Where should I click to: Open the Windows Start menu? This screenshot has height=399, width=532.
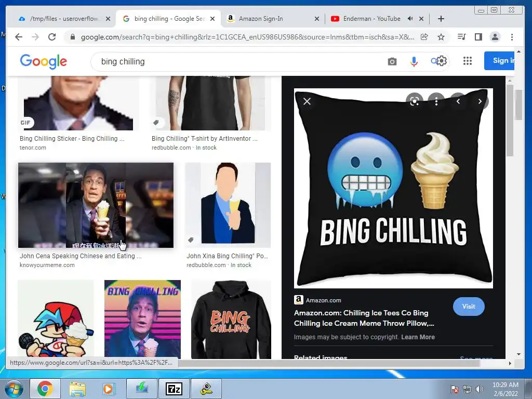coord(14,389)
